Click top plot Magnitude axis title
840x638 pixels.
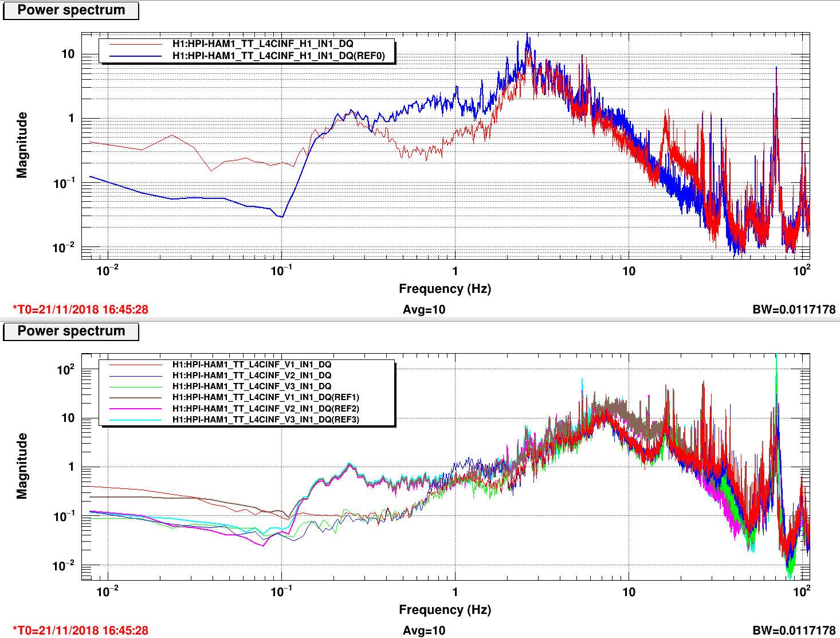pos(22,145)
